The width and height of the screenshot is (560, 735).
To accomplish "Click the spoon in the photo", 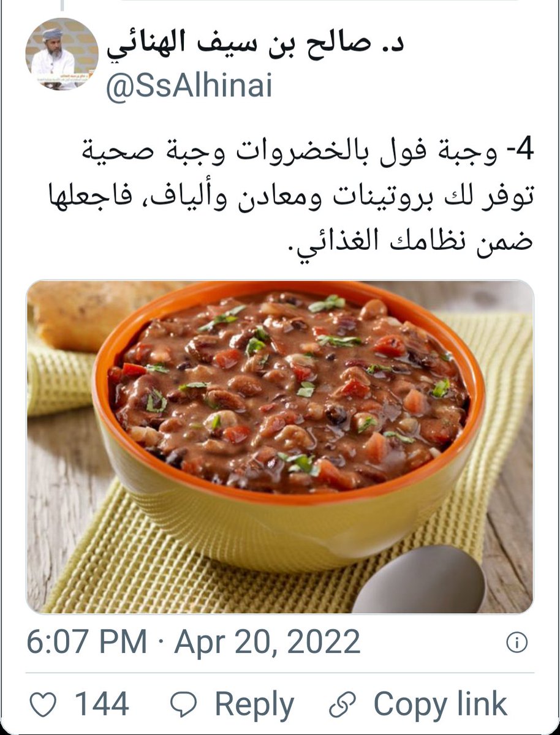I will [419, 580].
